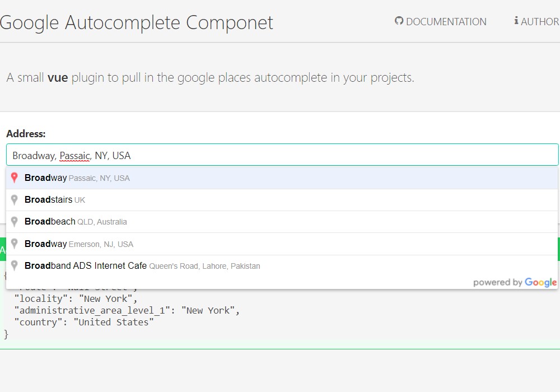Click the "country": "United States" line
The height and width of the screenshot is (392, 560).
84,322
